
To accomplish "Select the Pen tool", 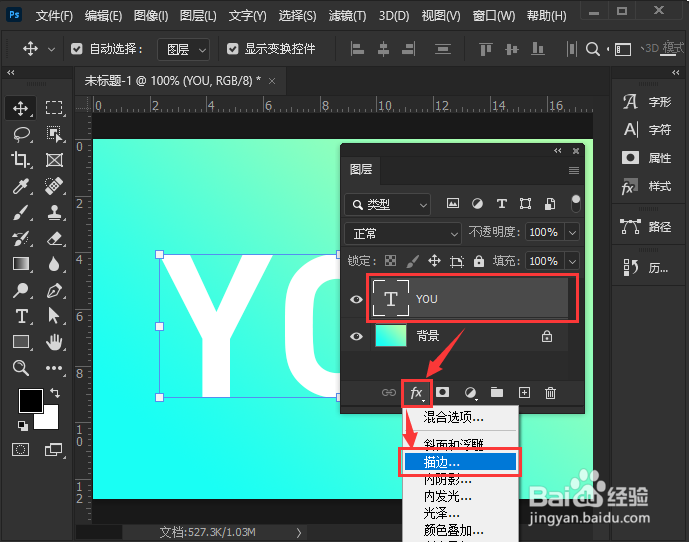I will tap(54, 290).
